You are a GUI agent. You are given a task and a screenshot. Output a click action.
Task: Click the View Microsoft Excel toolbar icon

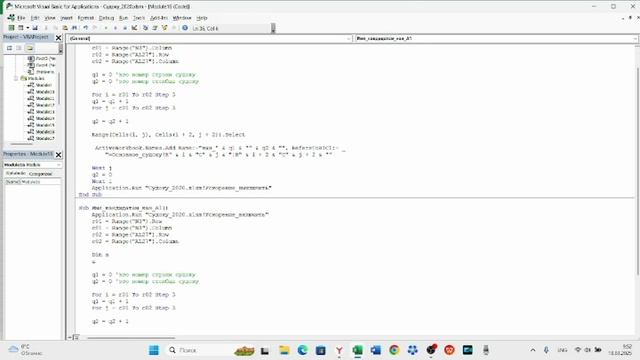11,28
